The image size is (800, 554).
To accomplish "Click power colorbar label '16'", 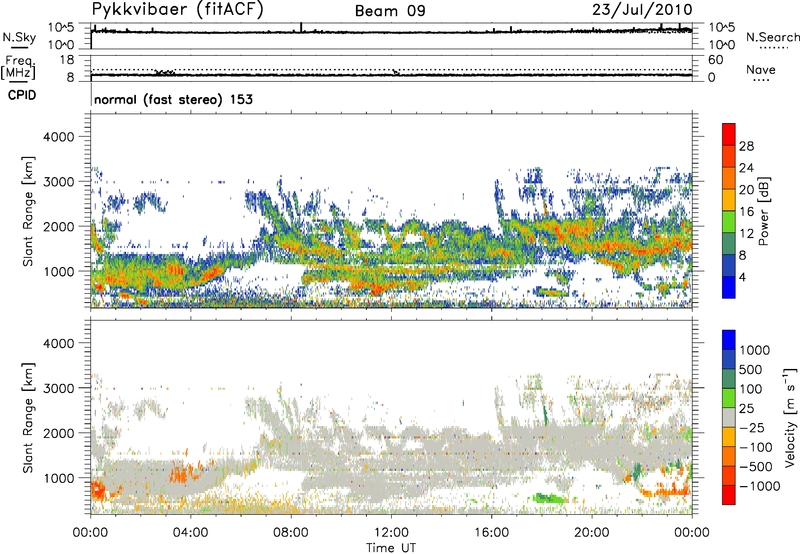I will (746, 212).
